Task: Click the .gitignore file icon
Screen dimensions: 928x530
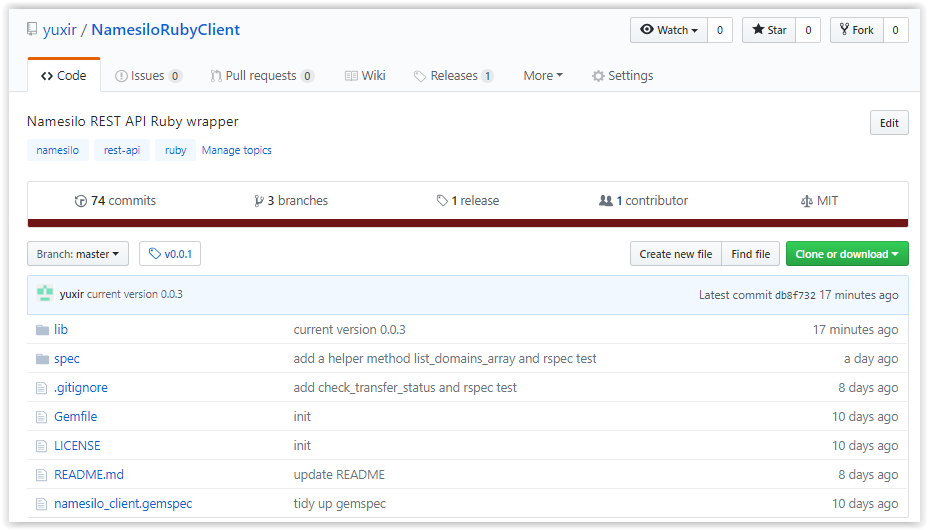Action: point(41,388)
